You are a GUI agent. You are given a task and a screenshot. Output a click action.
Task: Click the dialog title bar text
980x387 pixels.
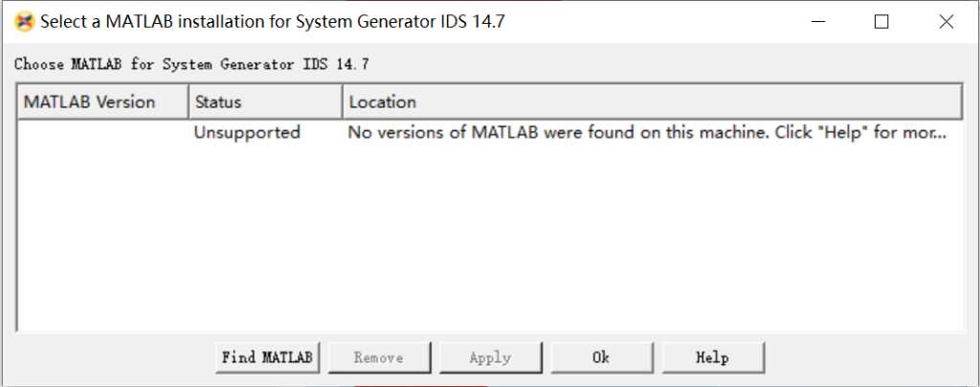(272, 22)
